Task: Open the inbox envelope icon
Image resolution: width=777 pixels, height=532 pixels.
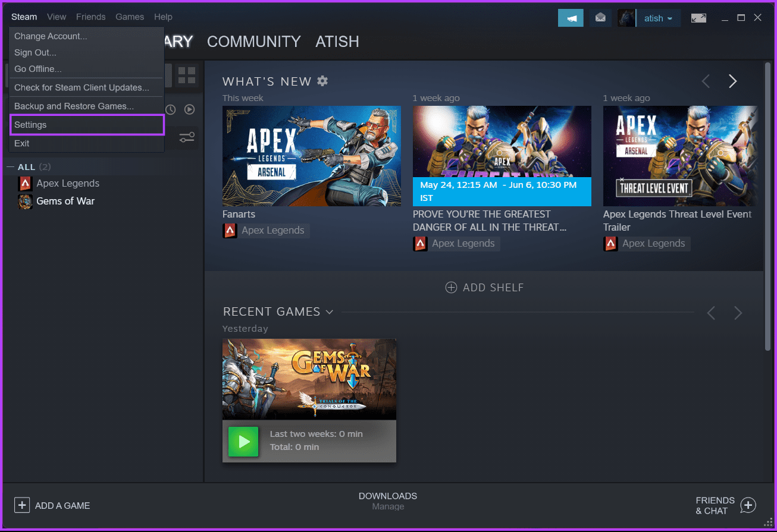Action: click(x=600, y=18)
